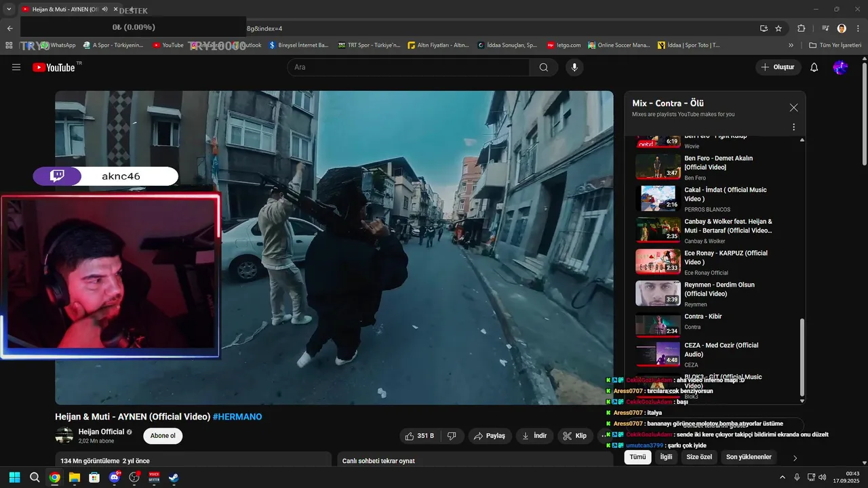Image resolution: width=868 pixels, height=488 pixels.
Task: Show more filter chips with right arrow
Action: (x=795, y=458)
